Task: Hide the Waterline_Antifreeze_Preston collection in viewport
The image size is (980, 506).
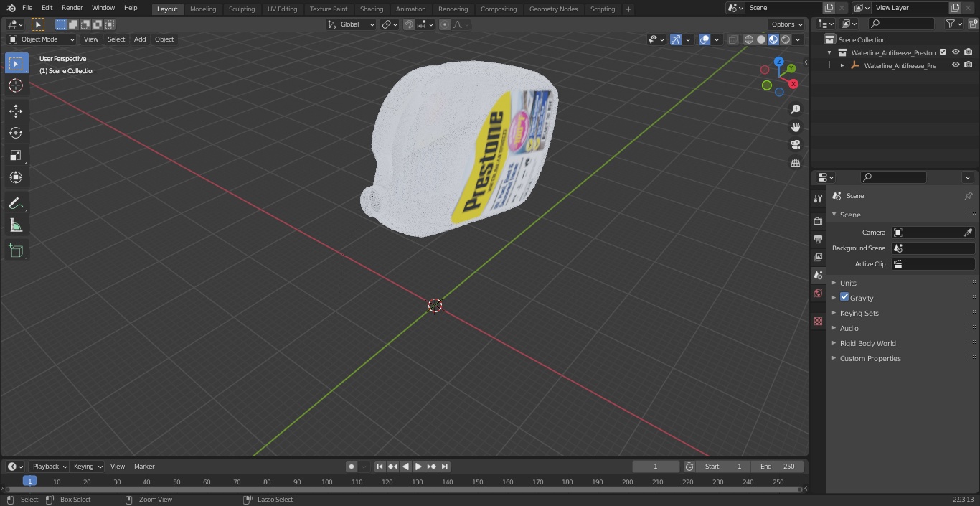Action: tap(956, 52)
